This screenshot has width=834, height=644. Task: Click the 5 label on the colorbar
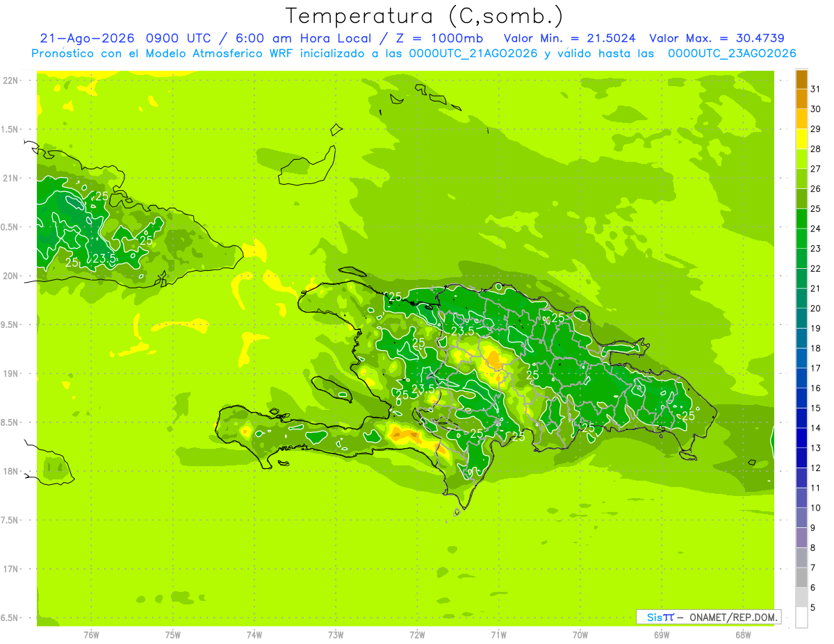(813, 608)
